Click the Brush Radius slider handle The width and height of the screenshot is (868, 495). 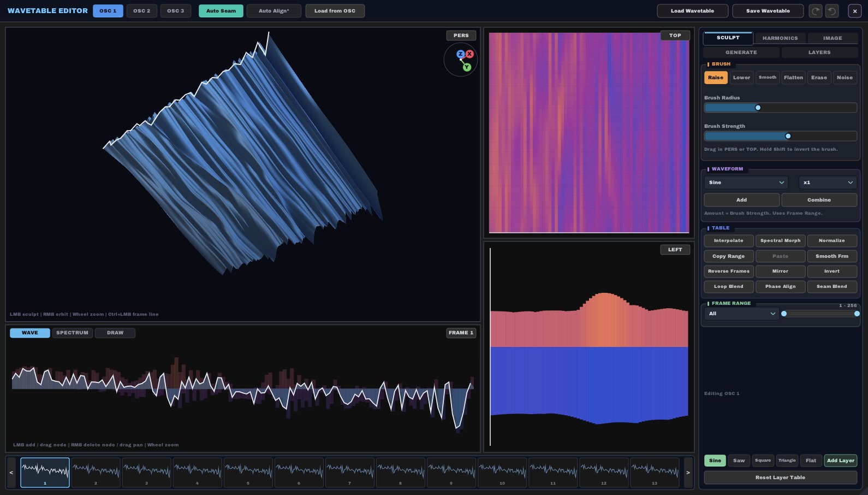coord(758,108)
